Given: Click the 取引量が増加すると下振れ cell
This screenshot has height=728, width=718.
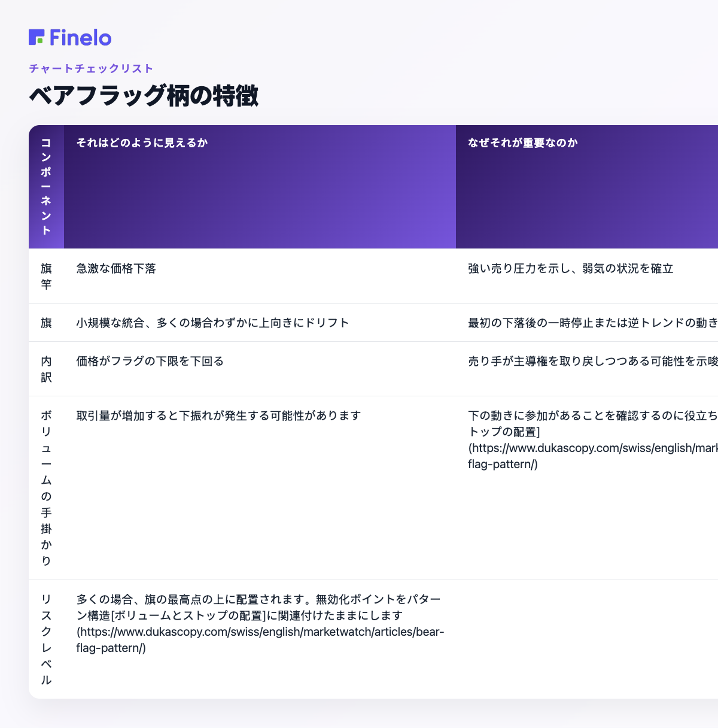Looking at the screenshot, I should coord(260,488).
